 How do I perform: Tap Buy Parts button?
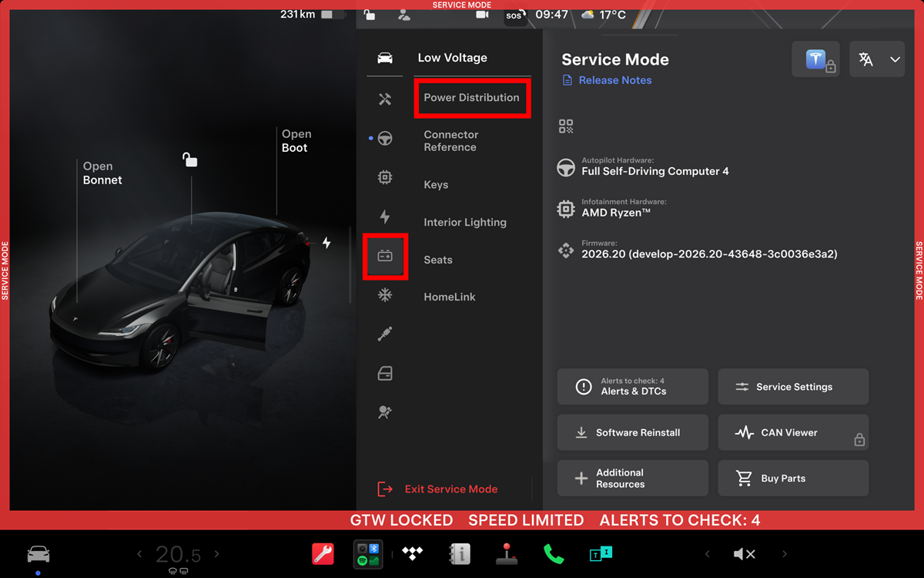pos(793,478)
